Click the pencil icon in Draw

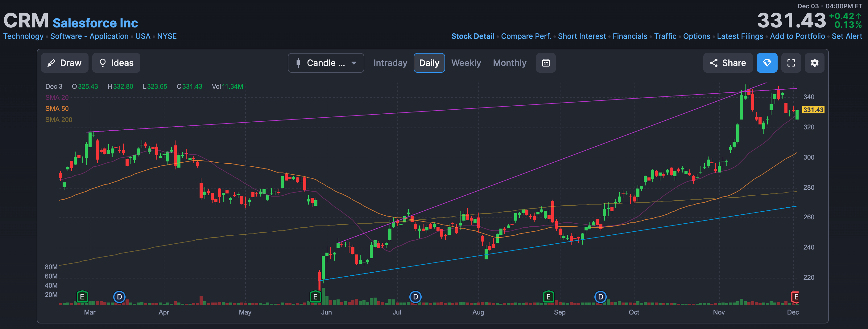51,63
